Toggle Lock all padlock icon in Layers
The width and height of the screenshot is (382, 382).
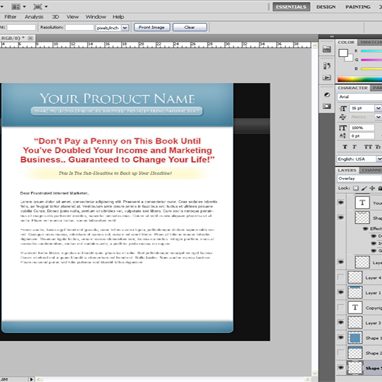(x=380, y=188)
